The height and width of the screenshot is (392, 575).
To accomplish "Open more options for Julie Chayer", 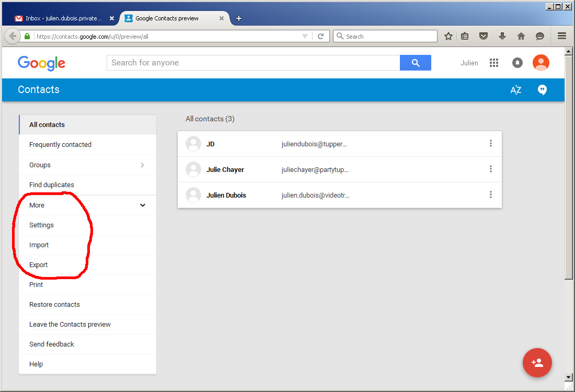I will point(490,169).
